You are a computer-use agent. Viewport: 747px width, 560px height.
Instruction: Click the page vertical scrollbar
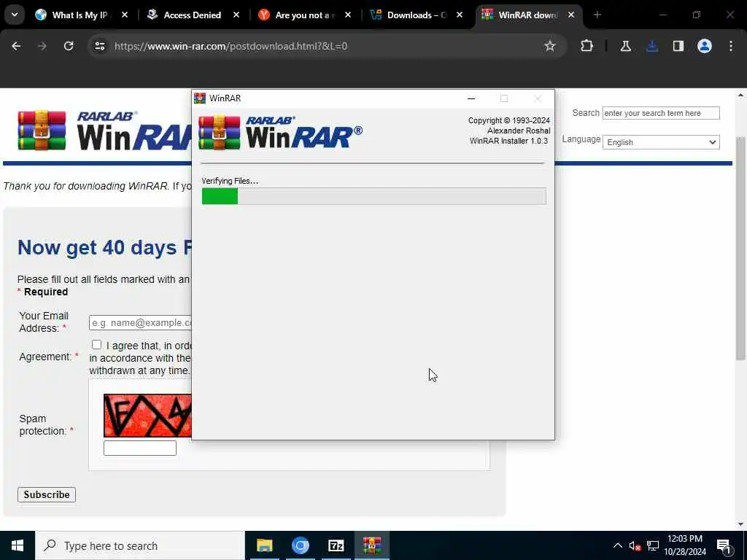[x=740, y=248]
